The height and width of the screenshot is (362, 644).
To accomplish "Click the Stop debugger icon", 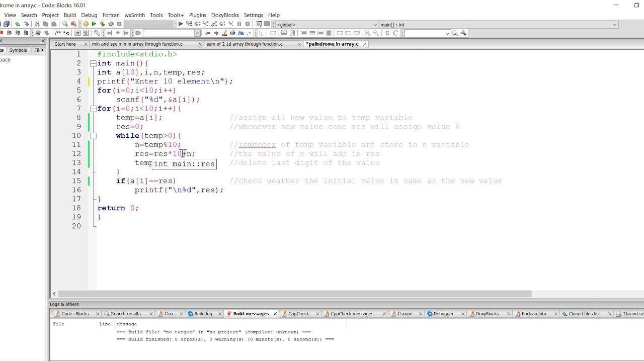I will tap(248, 24).
